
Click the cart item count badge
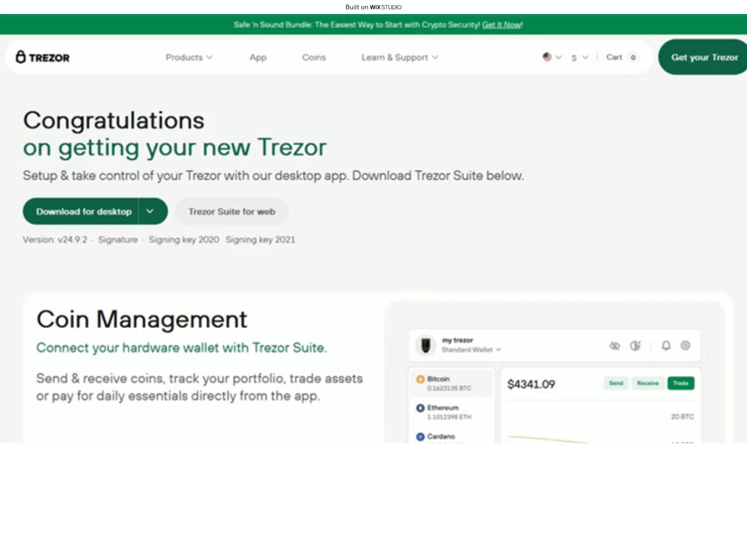click(633, 57)
